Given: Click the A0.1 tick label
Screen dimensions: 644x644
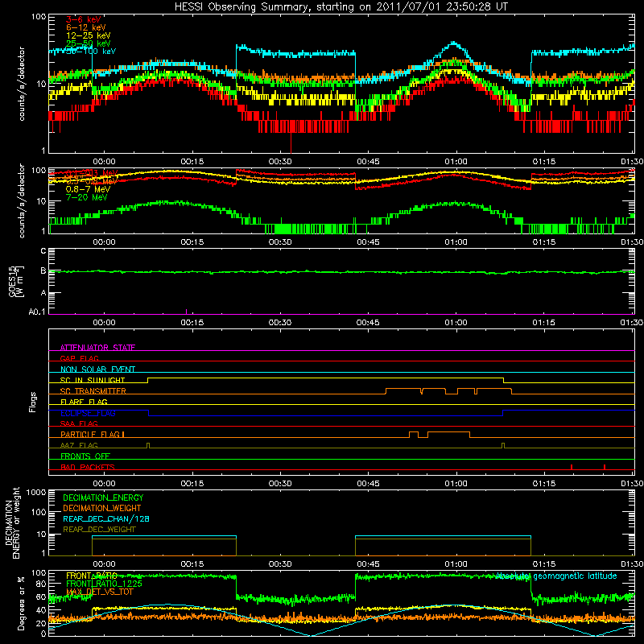Looking at the screenshot, I should (37, 312).
